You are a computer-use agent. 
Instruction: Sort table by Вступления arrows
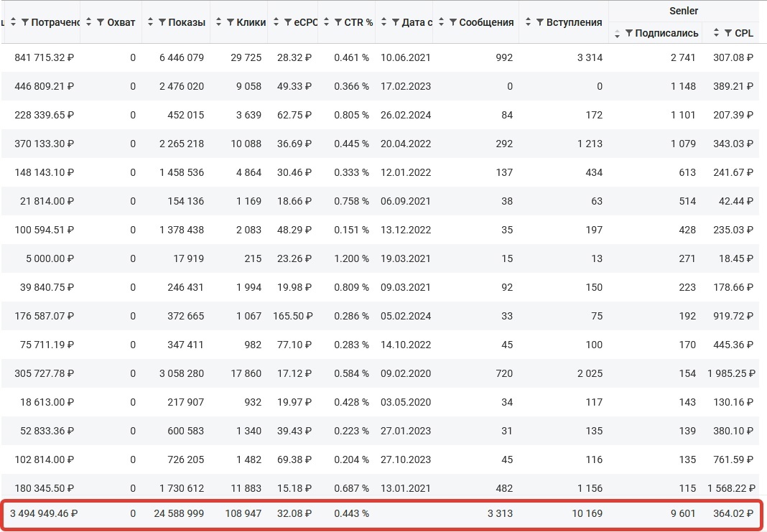tap(528, 22)
